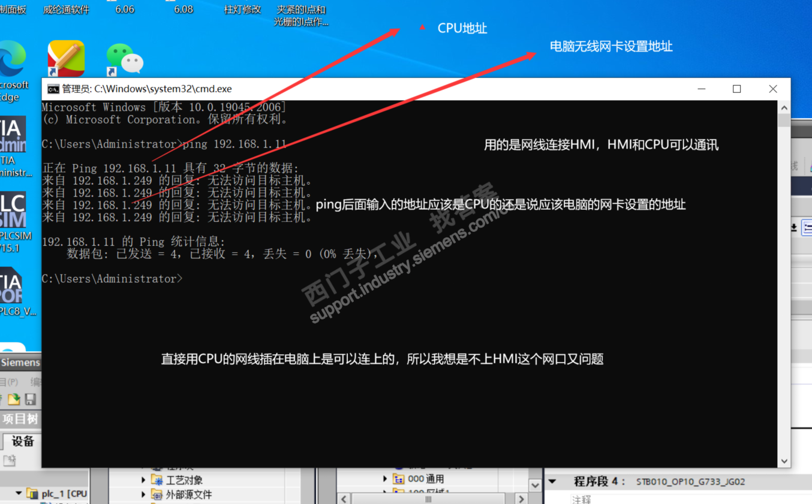Expand the 工艺对象 tree node
This screenshot has width=812, height=504.
pos(143,480)
